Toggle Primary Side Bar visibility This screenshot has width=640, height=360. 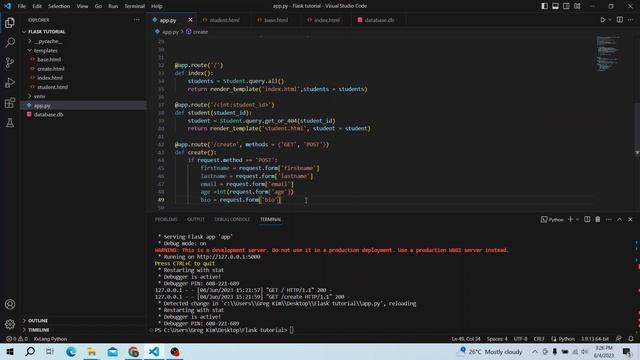[544, 6]
